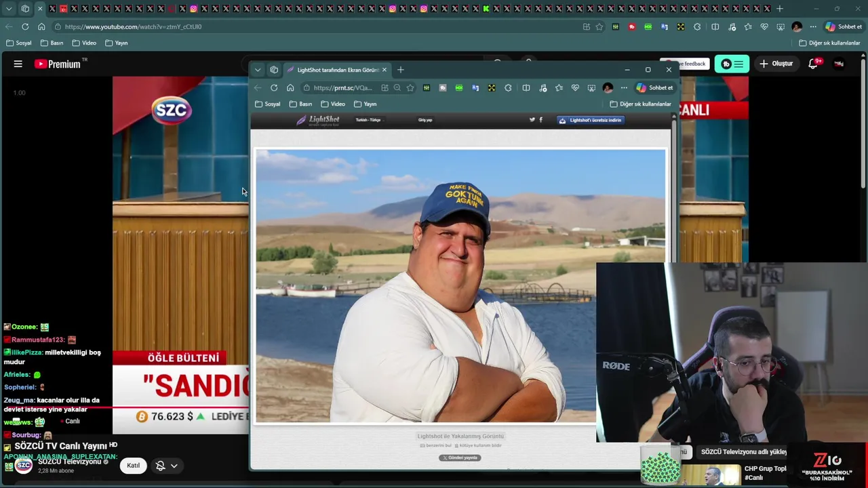Open translate extension in Lightshot window

coord(475,87)
